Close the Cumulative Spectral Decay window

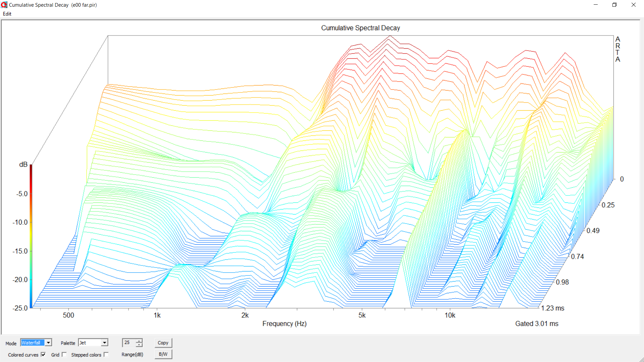(x=633, y=5)
